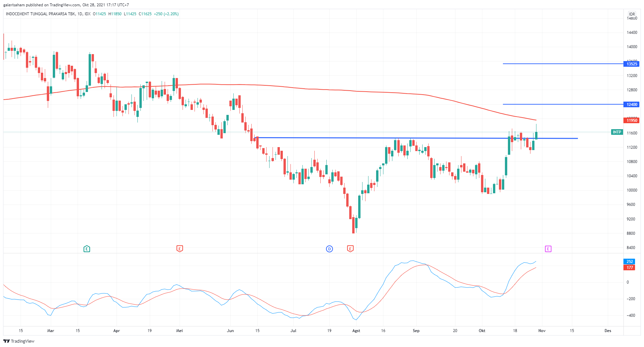Click the Agst label on time axis

(356, 331)
